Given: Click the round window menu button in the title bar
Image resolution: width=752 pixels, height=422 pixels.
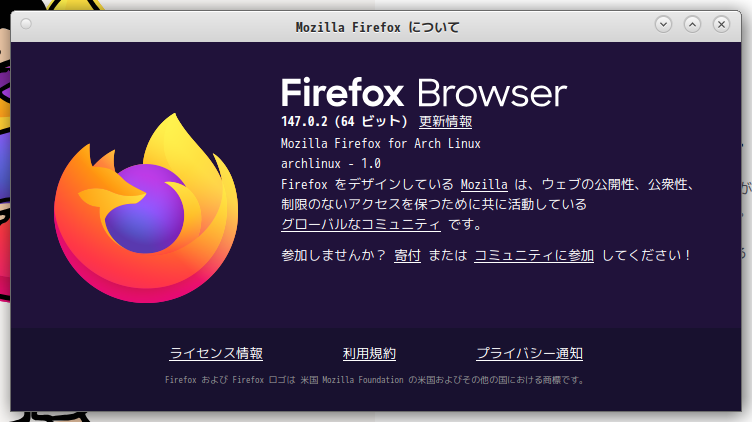Looking at the screenshot, I should [x=26, y=24].
